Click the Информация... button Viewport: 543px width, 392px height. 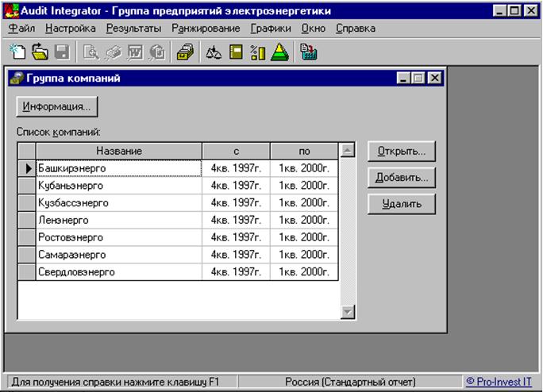pyautogui.click(x=57, y=106)
